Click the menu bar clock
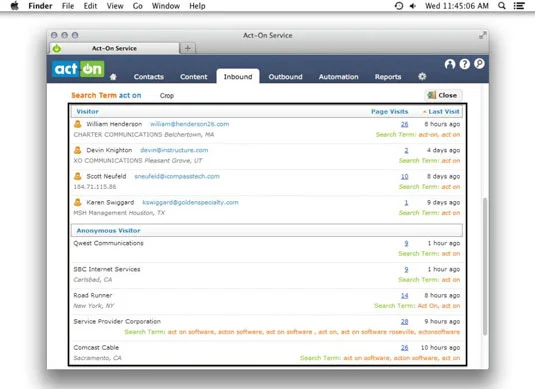535x389 pixels. (x=457, y=6)
